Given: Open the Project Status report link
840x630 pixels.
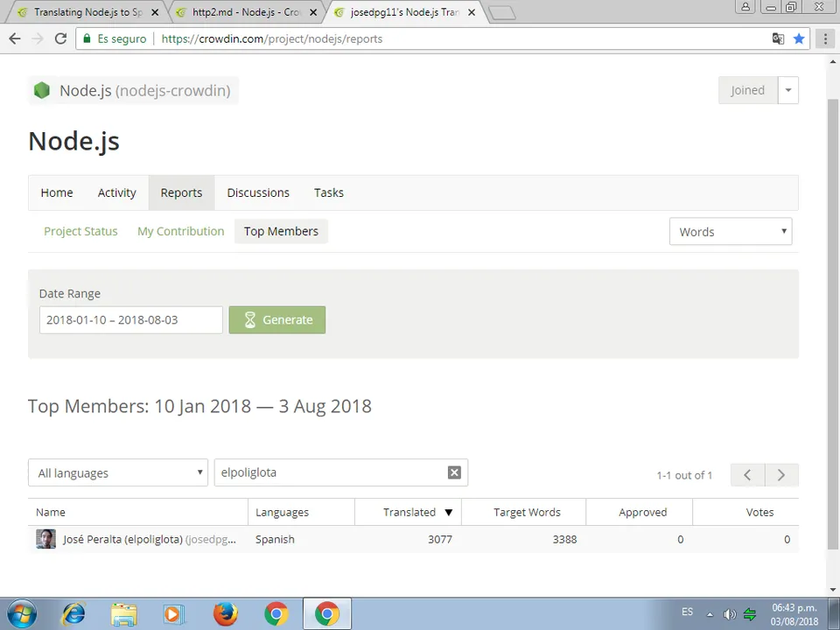Looking at the screenshot, I should (80, 231).
